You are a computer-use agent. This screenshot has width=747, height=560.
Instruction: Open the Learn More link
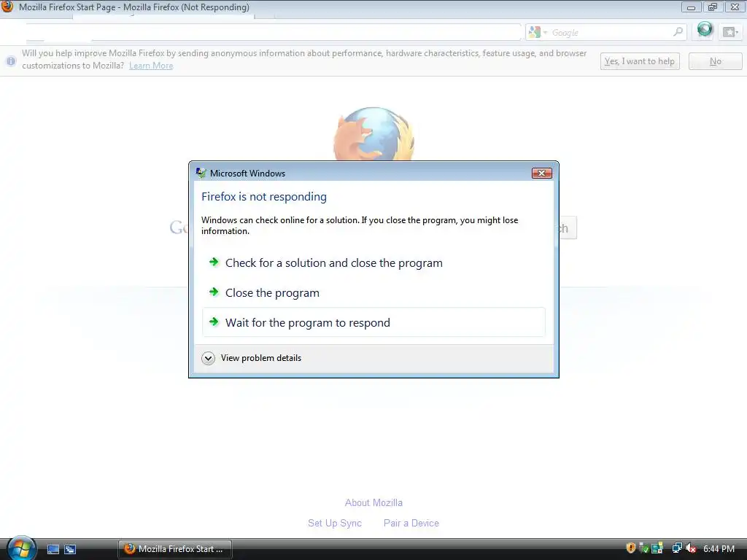(151, 66)
